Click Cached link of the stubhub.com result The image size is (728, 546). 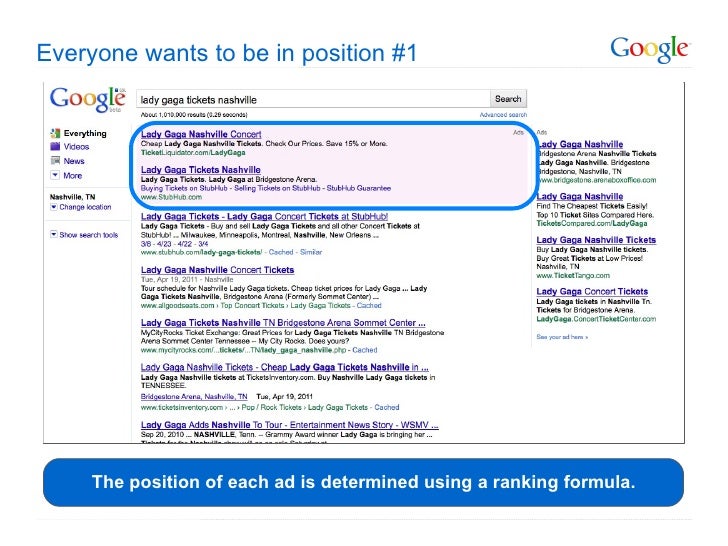[x=281, y=252]
